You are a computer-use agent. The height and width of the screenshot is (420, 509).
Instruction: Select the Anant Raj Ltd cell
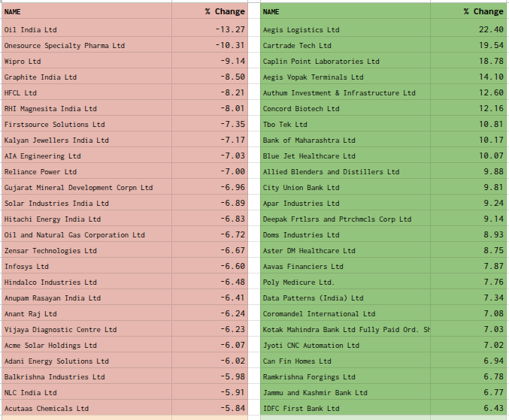pyautogui.click(x=86, y=314)
